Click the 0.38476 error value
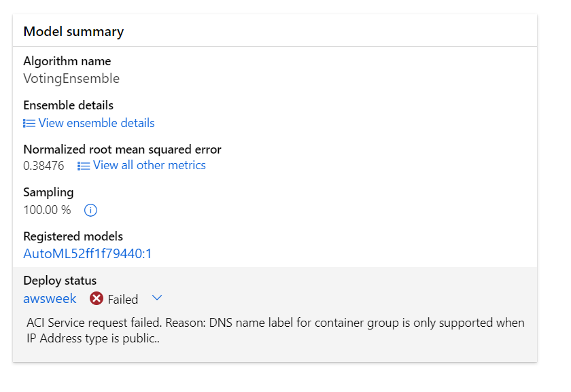The image size is (571, 392). (x=44, y=166)
